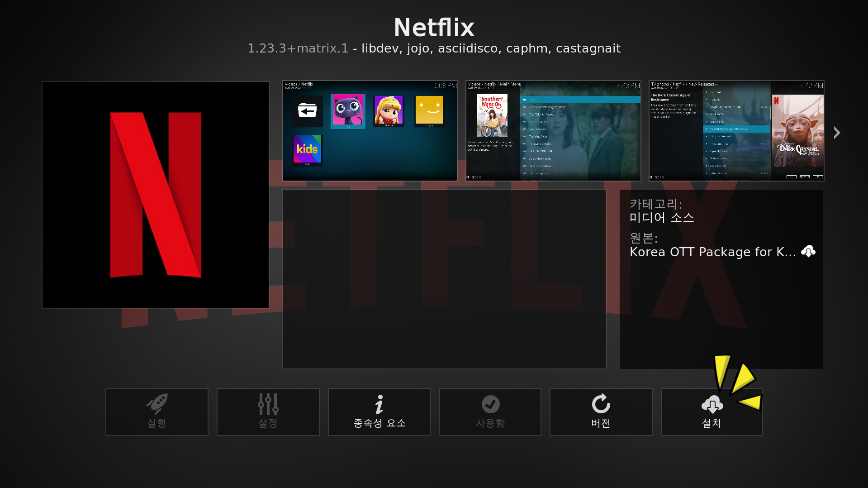868x488 pixels.
Task: Click the '미디어 소스' category value
Action: [662, 218]
